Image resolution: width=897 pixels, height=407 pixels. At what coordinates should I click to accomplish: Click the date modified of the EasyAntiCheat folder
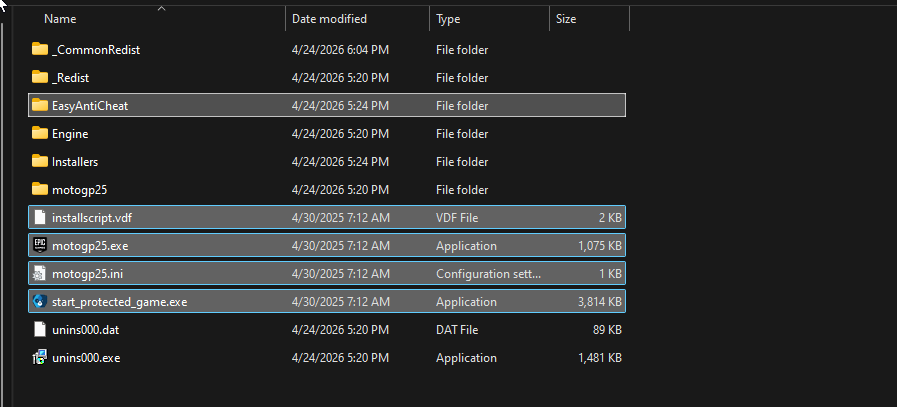pos(340,106)
